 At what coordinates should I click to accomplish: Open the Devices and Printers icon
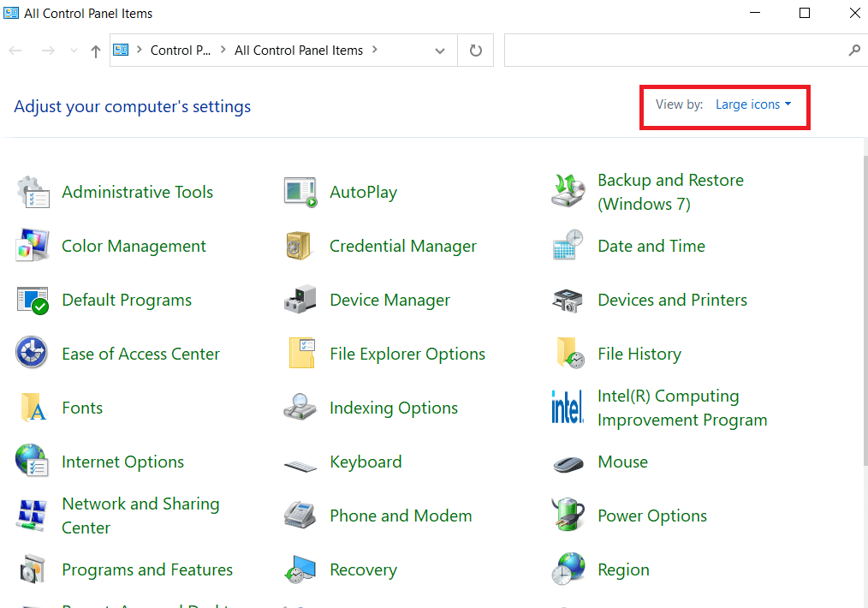568,300
